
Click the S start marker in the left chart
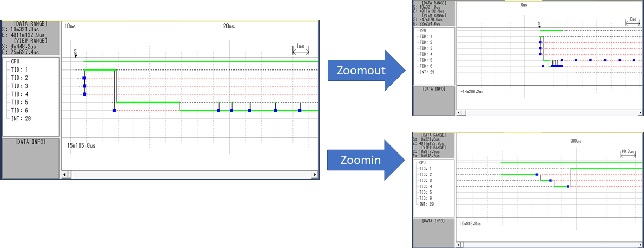click(76, 50)
